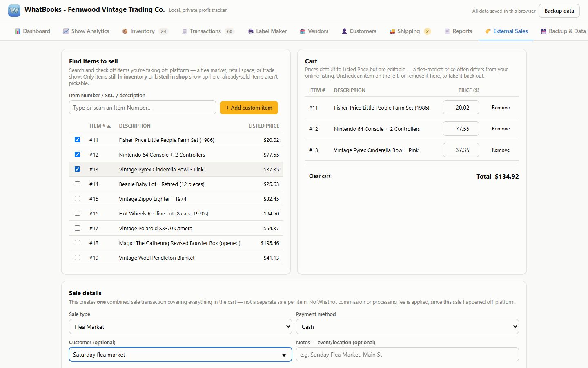The image size is (588, 368).
Task: Check item #15 Vintage Zippo Lighter
Action: pos(77,199)
